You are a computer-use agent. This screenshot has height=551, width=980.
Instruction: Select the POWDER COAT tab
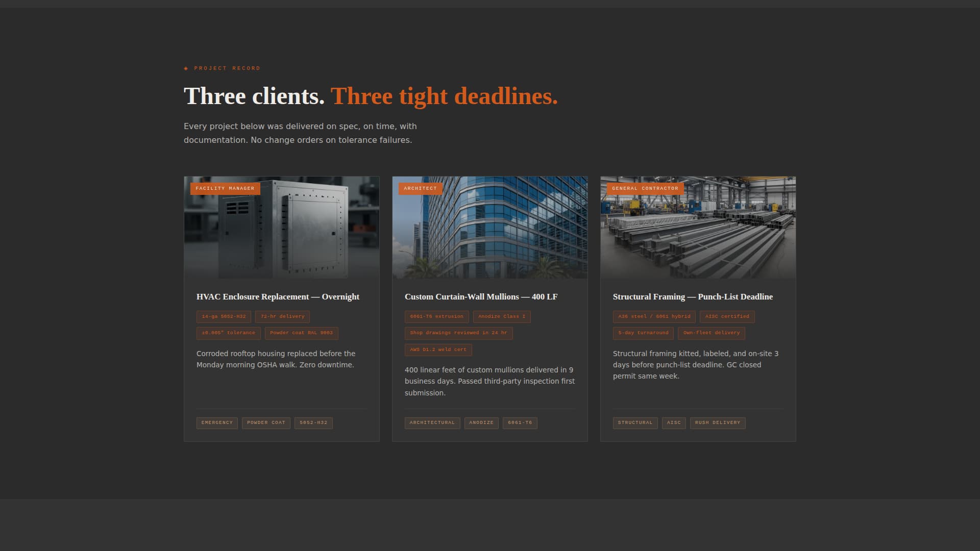(x=265, y=422)
